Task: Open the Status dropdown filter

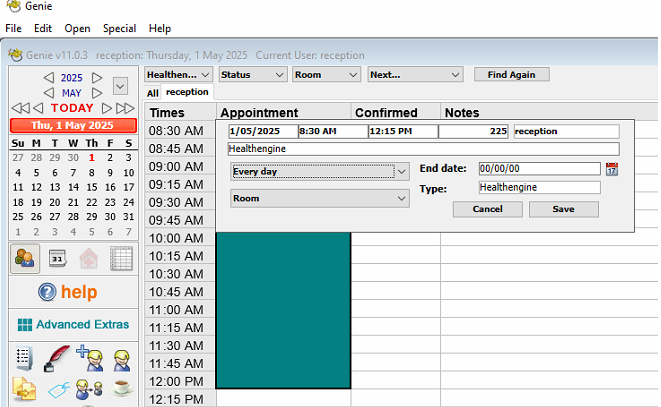Action: (252, 74)
